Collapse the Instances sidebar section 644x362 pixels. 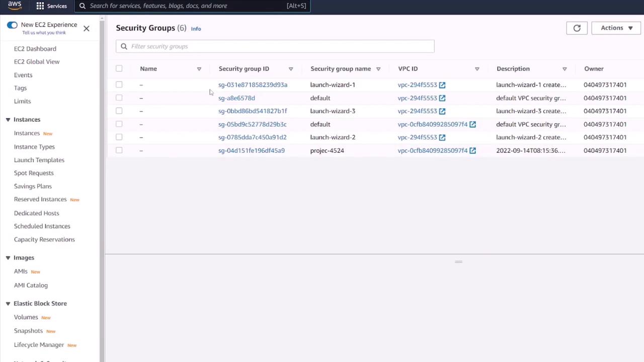pyautogui.click(x=8, y=120)
